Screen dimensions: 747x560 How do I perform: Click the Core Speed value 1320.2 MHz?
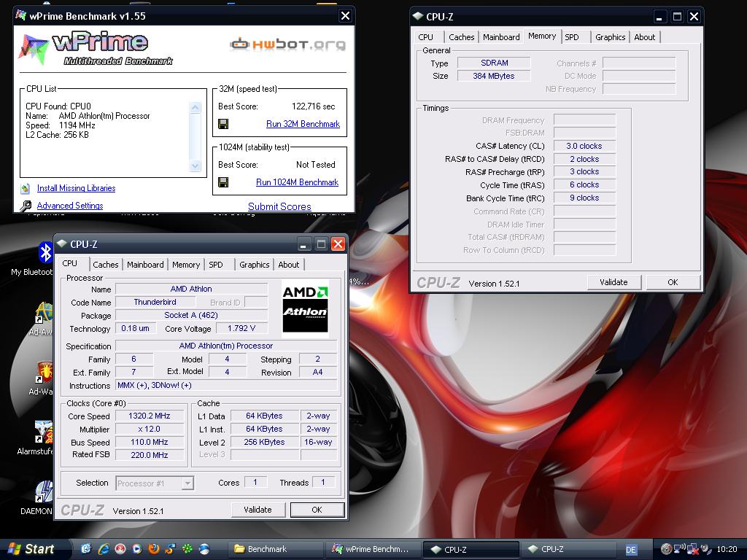[x=150, y=416]
